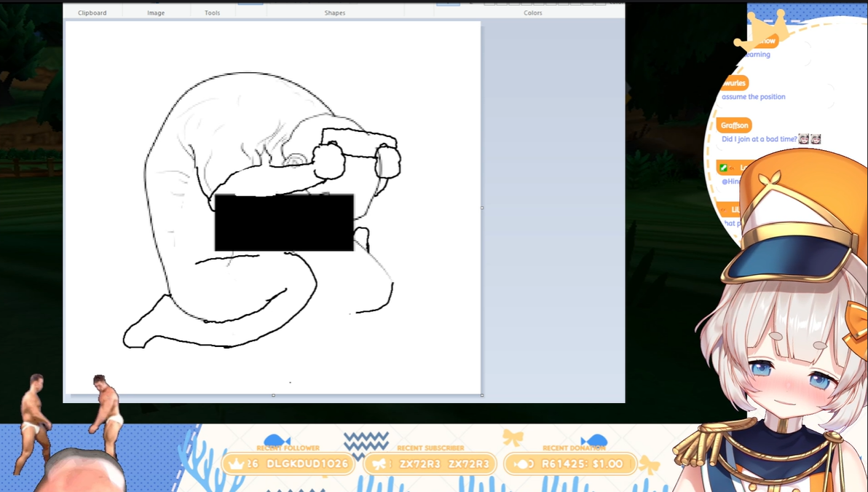868x492 pixels.
Task: Click the canvas right-edge resize handle
Action: (x=482, y=208)
